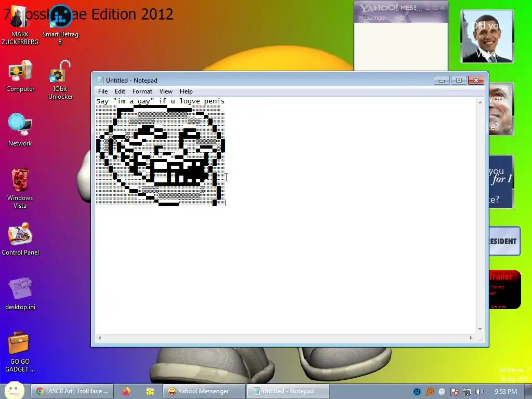Image resolution: width=532 pixels, height=399 pixels.
Task: Close the Notepad window
Action: [476, 81]
